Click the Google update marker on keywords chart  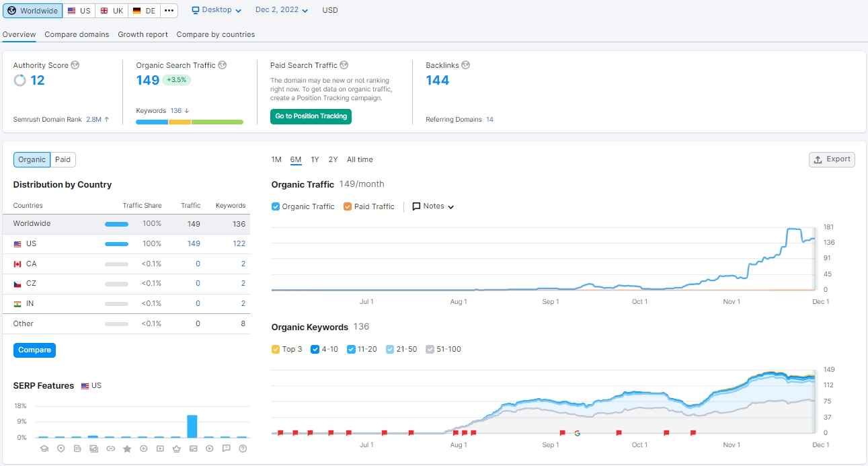click(578, 433)
